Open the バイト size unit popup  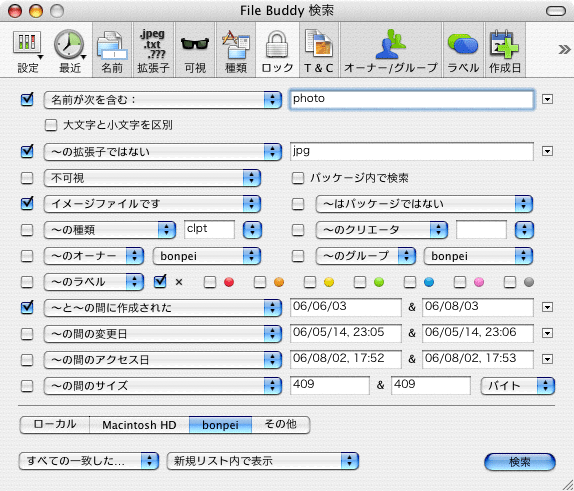pyautogui.click(x=518, y=386)
